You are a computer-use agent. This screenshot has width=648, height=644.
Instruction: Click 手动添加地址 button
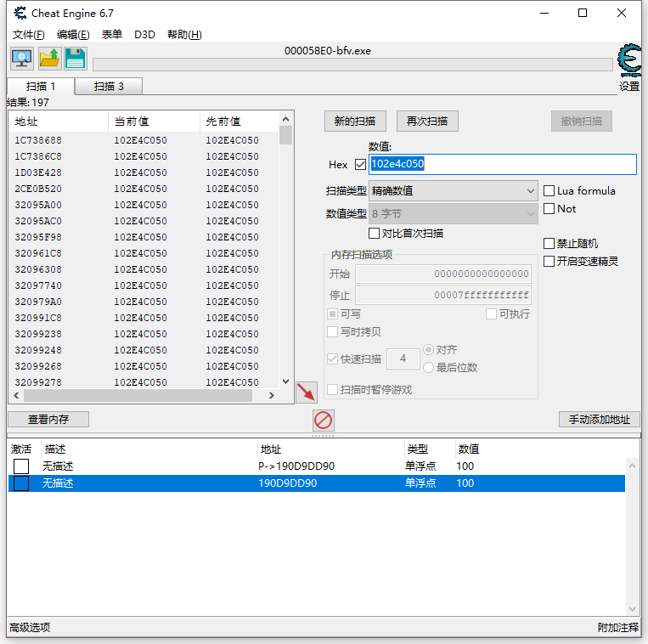click(x=600, y=420)
